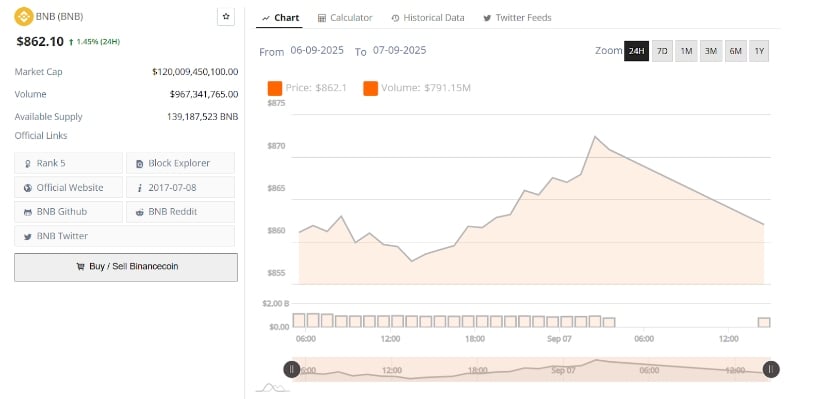Viewport: 825px width, 399px height.
Task: Set the From date field 06-09-2025
Action: click(317, 51)
